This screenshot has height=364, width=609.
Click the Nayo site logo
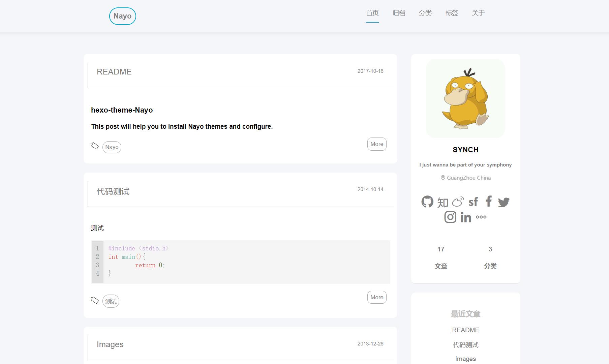[x=123, y=16]
